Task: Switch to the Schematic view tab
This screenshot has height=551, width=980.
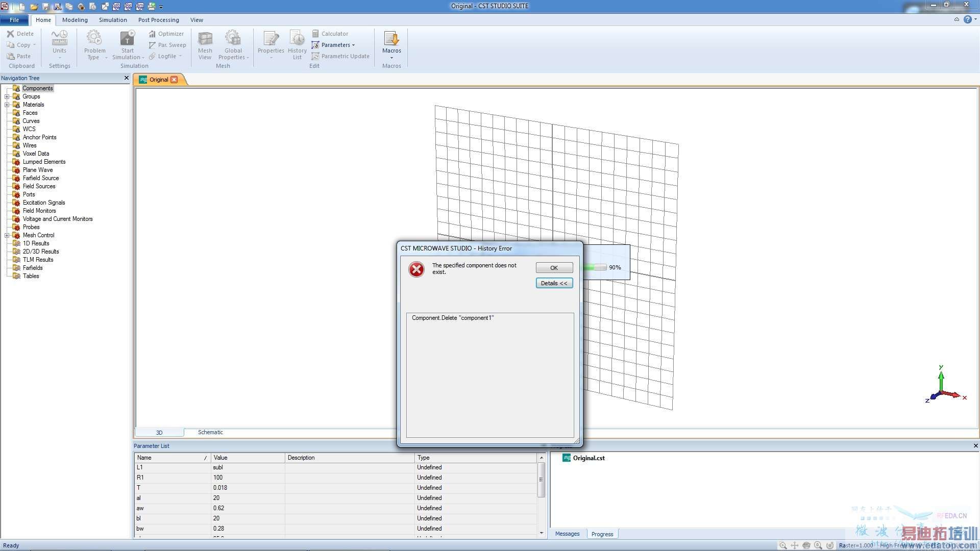Action: [x=210, y=432]
